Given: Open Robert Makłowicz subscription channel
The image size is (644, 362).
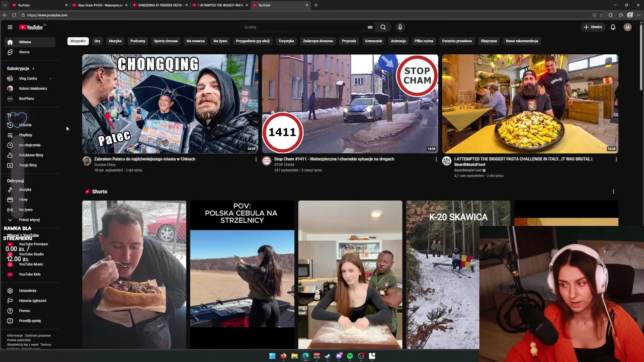Looking at the screenshot, I should [x=30, y=88].
